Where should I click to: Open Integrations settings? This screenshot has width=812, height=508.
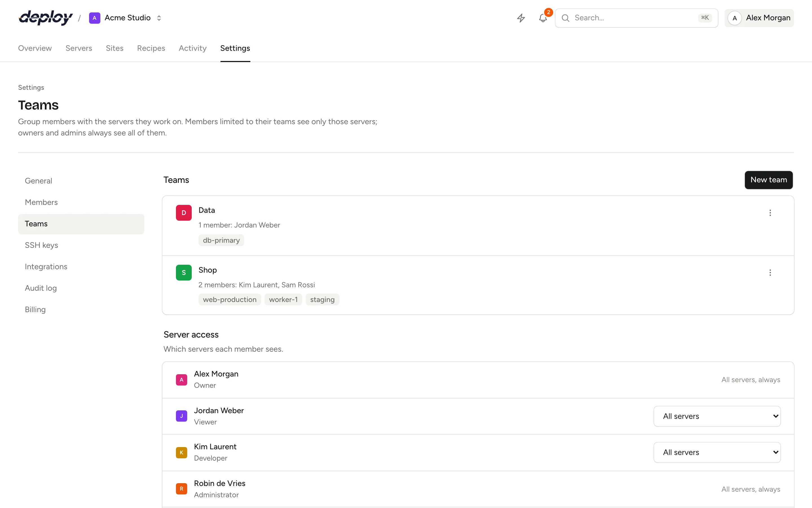81,266
